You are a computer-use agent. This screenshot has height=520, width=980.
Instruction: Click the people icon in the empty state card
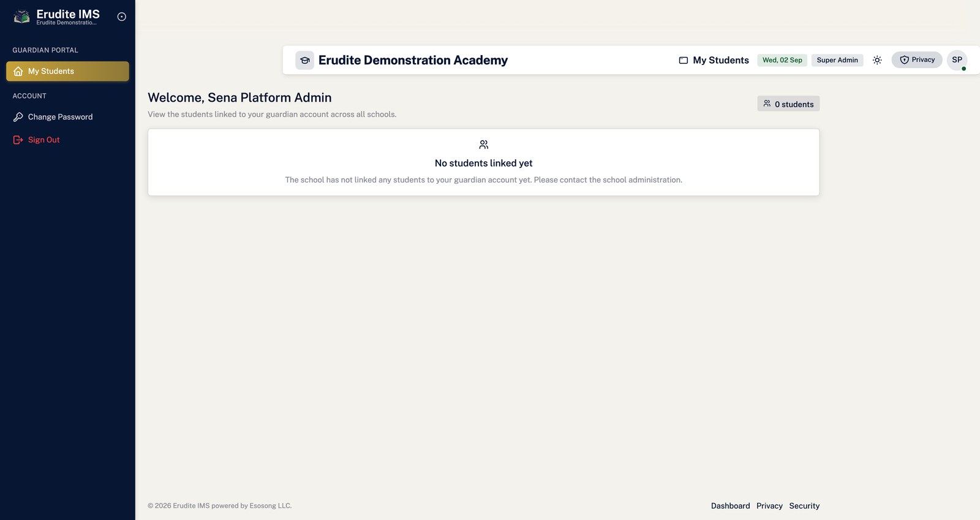click(x=484, y=145)
